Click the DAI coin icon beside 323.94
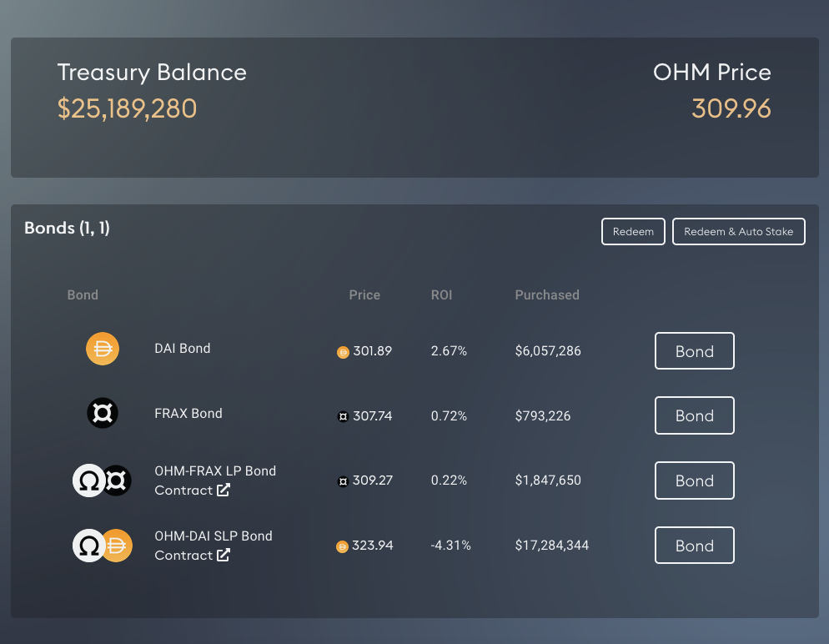The image size is (829, 644). point(342,546)
